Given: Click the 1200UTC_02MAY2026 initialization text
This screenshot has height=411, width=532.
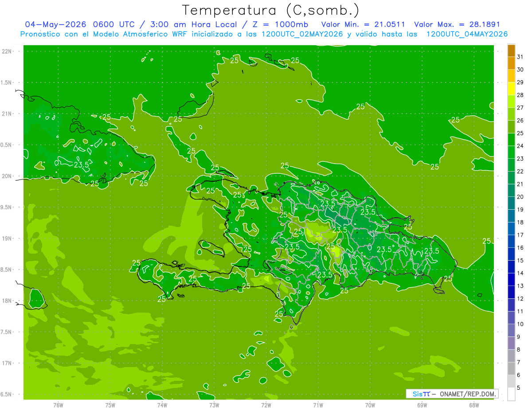Looking at the screenshot, I should 302,34.
